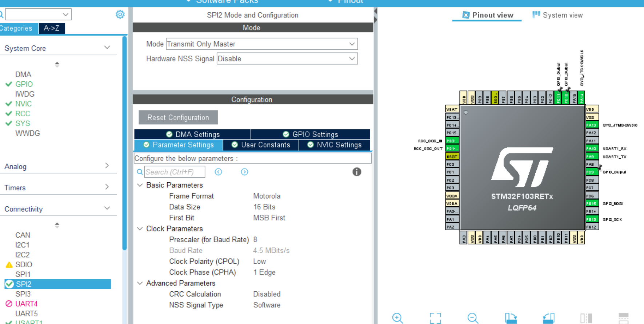This screenshot has width=644, height=324.
Task: Select the Parameter Settings tab
Action: pos(179,145)
